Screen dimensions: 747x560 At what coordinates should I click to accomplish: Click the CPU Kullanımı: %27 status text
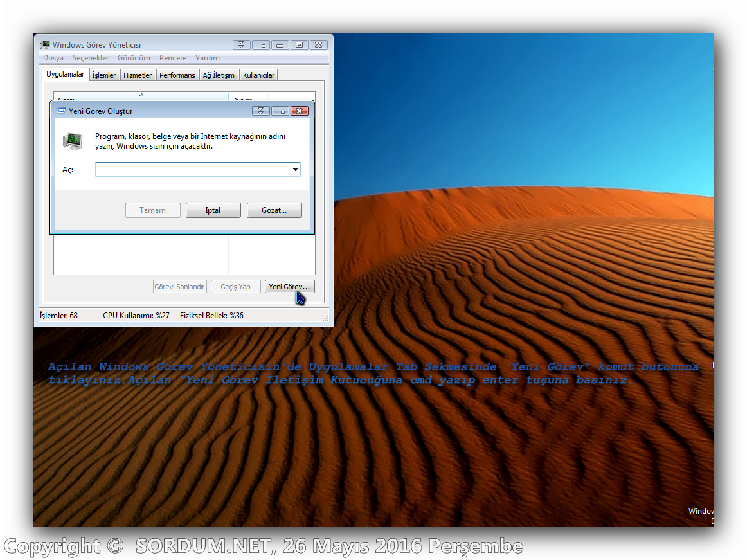[x=136, y=316]
